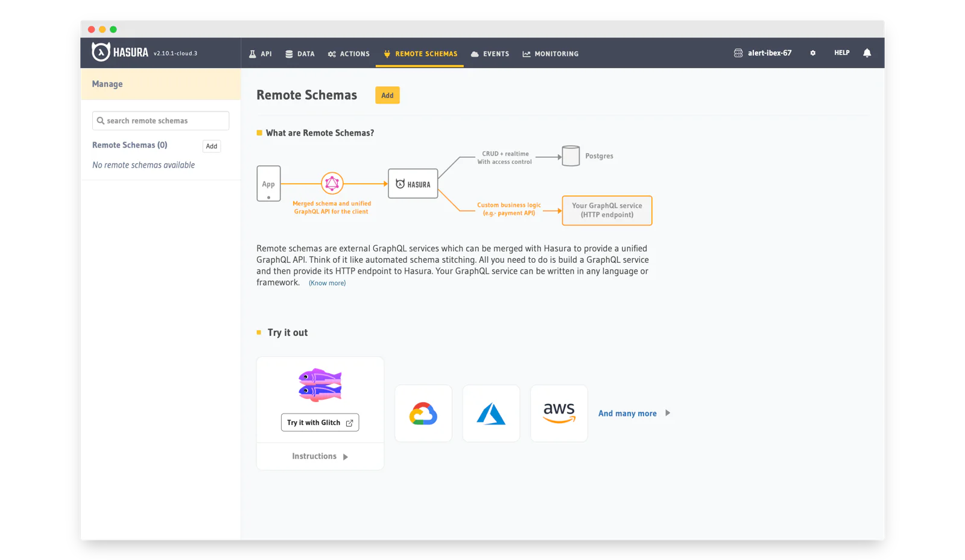Select the Remote Schemas tab
The width and height of the screenshot is (965, 560).
[x=420, y=54]
